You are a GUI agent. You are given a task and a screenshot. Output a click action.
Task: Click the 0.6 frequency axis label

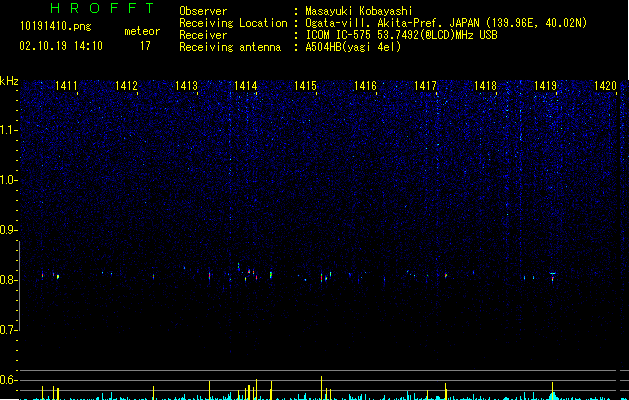point(8,380)
